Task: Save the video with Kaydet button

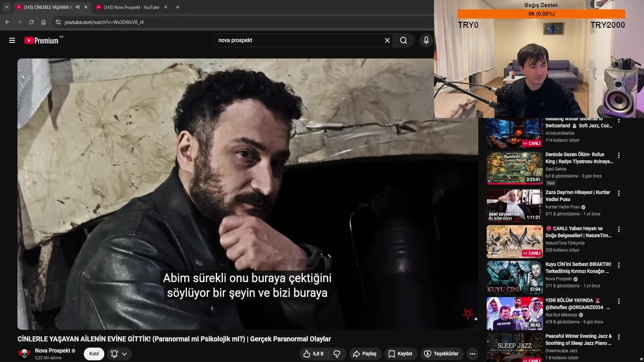Action: [x=400, y=354]
